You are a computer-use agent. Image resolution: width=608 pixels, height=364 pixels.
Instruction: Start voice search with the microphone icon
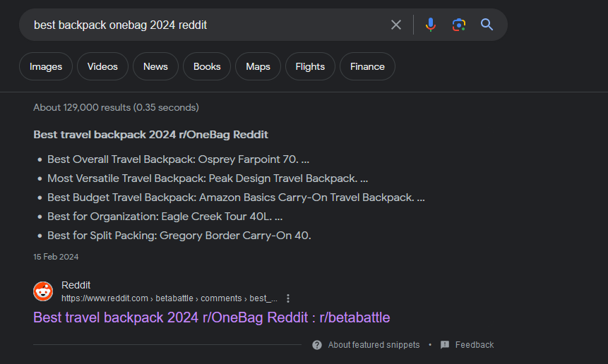point(431,25)
